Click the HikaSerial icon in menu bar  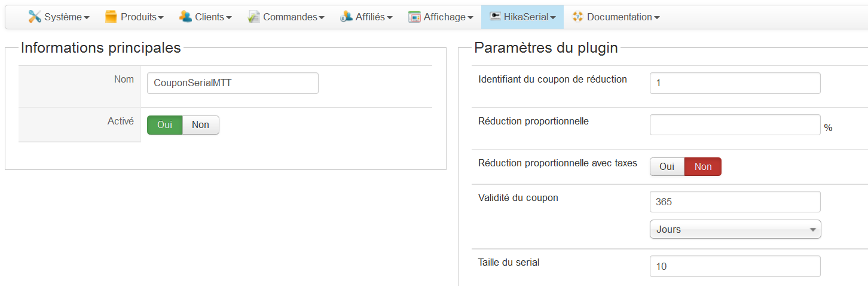(495, 17)
